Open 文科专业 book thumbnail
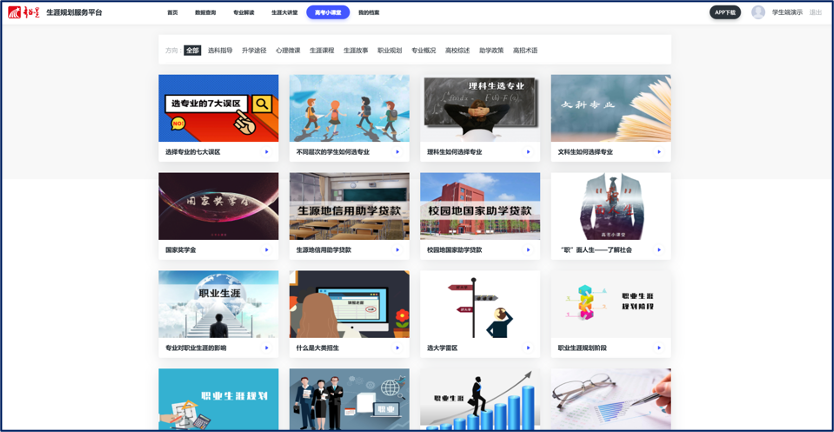This screenshot has width=834, height=432. point(611,108)
